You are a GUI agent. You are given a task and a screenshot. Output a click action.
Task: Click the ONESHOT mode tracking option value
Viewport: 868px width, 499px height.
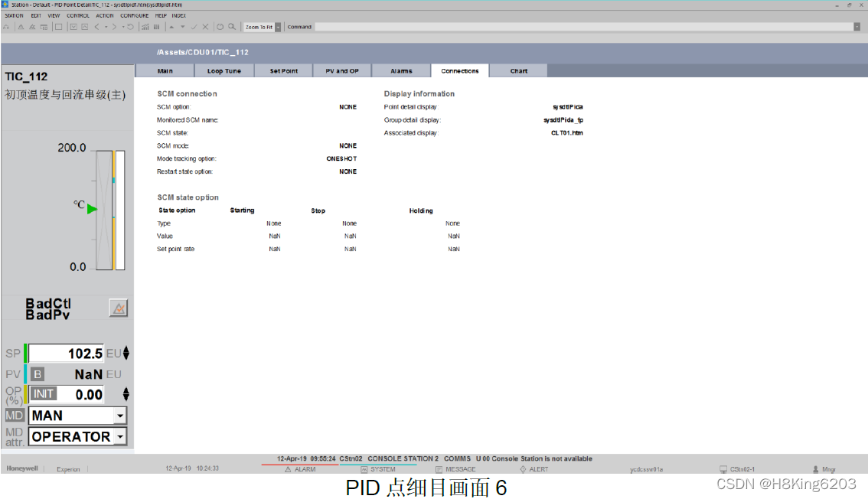pyautogui.click(x=341, y=158)
